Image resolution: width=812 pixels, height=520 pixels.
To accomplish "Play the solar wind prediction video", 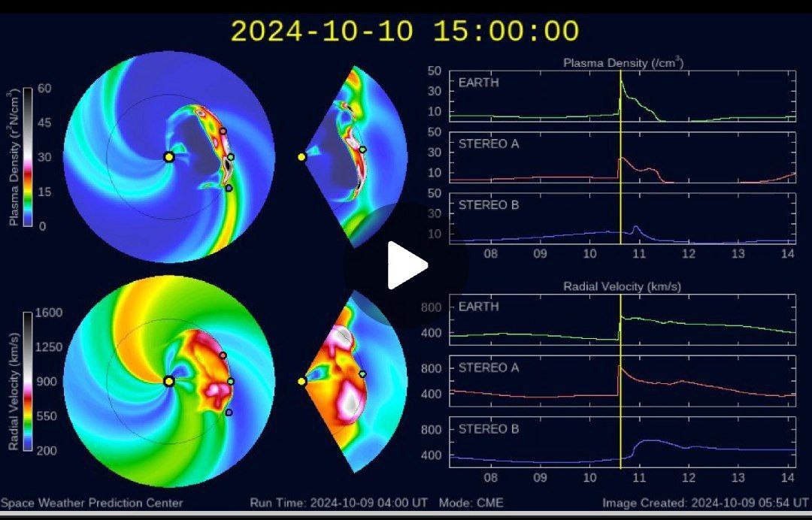I will (x=406, y=265).
